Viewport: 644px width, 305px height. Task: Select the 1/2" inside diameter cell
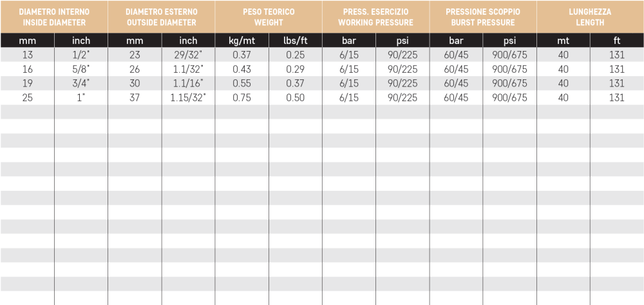point(81,55)
